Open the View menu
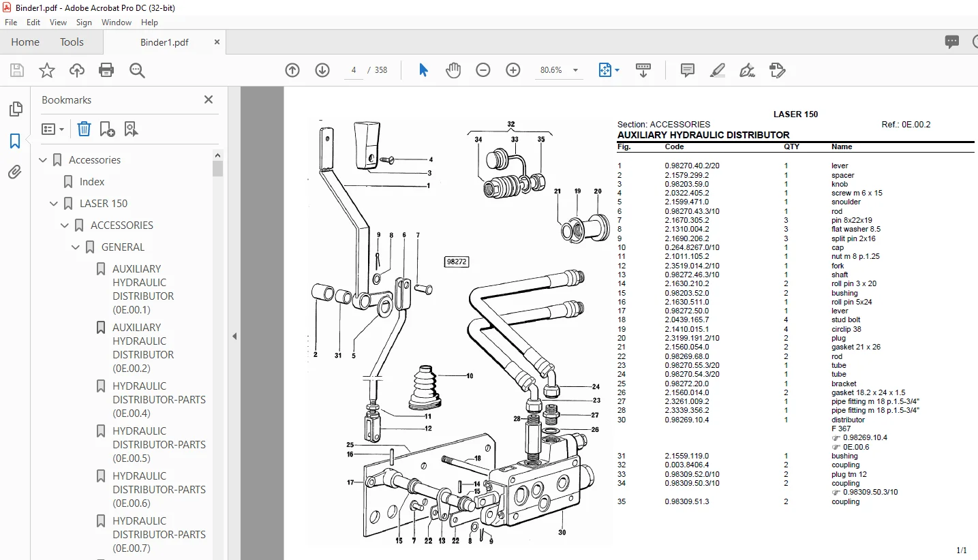This screenshot has width=978, height=560. (x=58, y=22)
